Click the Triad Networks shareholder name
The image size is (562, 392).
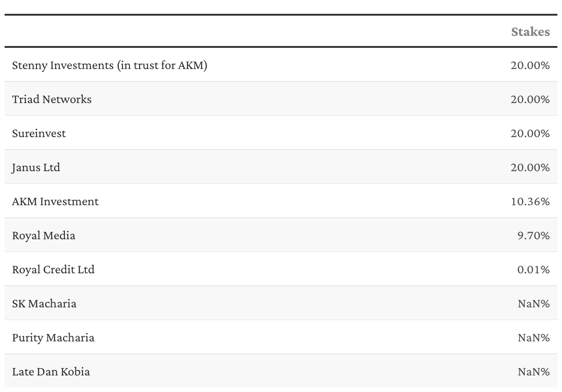coord(52,99)
